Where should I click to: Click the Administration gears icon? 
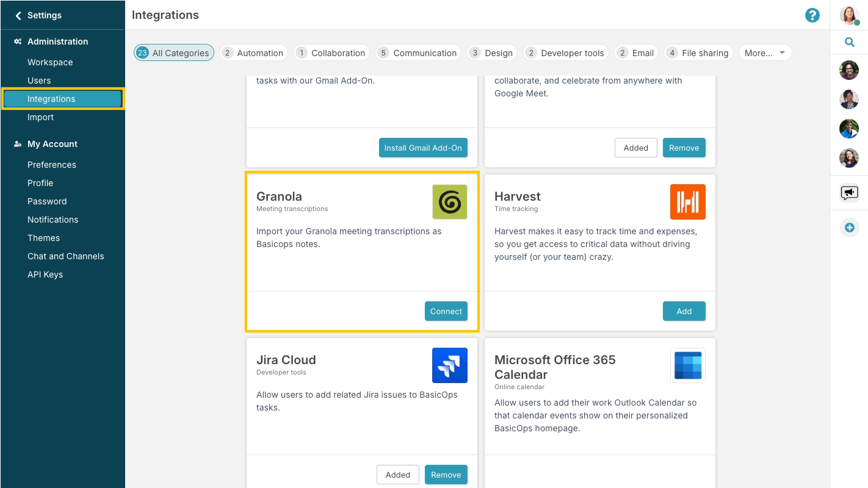[x=18, y=41]
